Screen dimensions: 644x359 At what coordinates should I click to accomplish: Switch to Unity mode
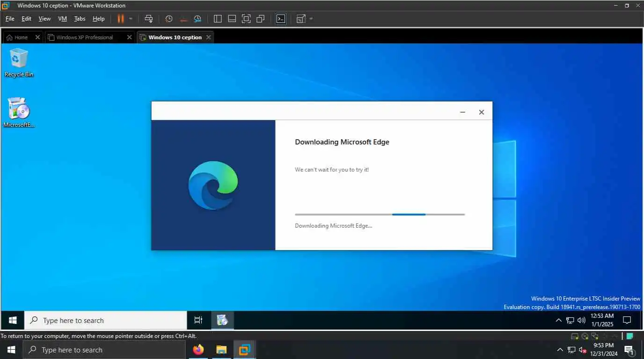[x=261, y=19]
